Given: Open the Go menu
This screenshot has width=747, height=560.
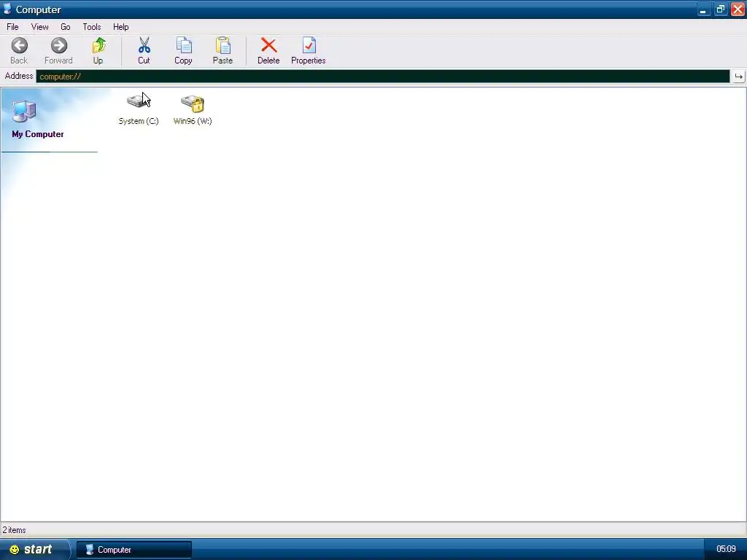Looking at the screenshot, I should coord(65,27).
